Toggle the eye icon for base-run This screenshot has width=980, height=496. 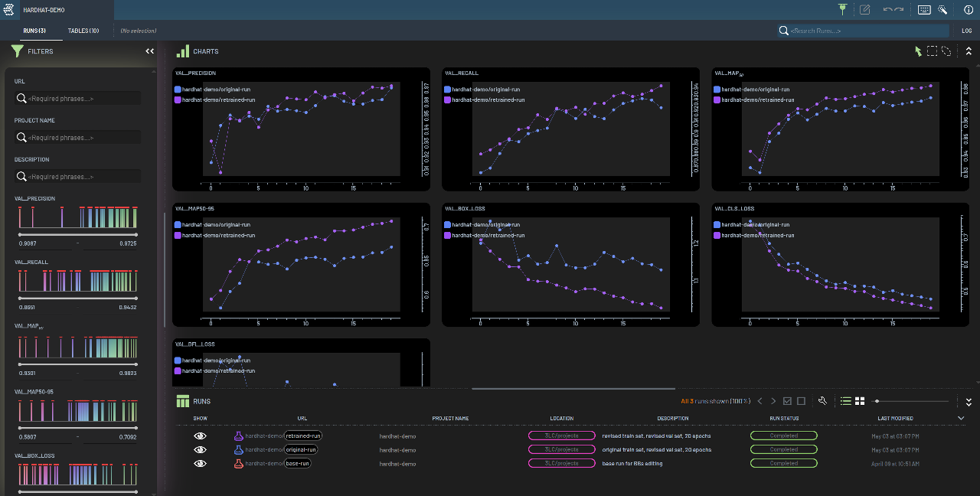coord(200,463)
